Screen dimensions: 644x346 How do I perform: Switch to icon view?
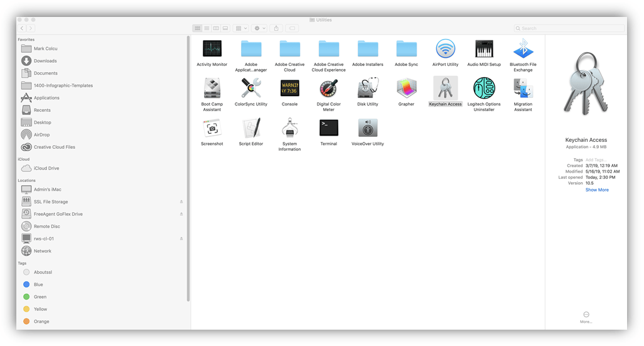point(198,28)
